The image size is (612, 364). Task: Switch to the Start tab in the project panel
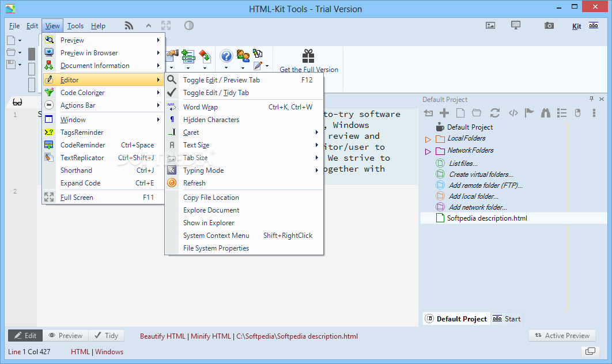(507, 318)
